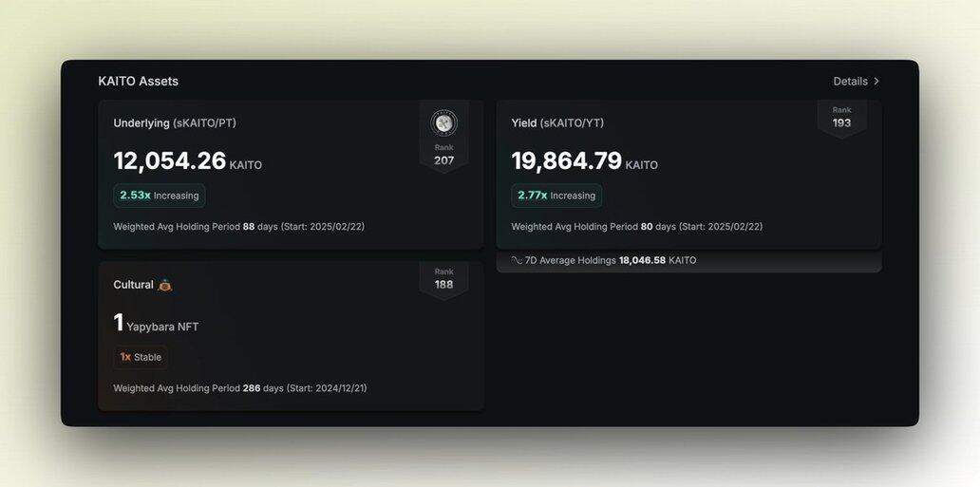This screenshot has height=487, width=980.
Task: Click the Rank 193 badge
Action: [x=841, y=118]
